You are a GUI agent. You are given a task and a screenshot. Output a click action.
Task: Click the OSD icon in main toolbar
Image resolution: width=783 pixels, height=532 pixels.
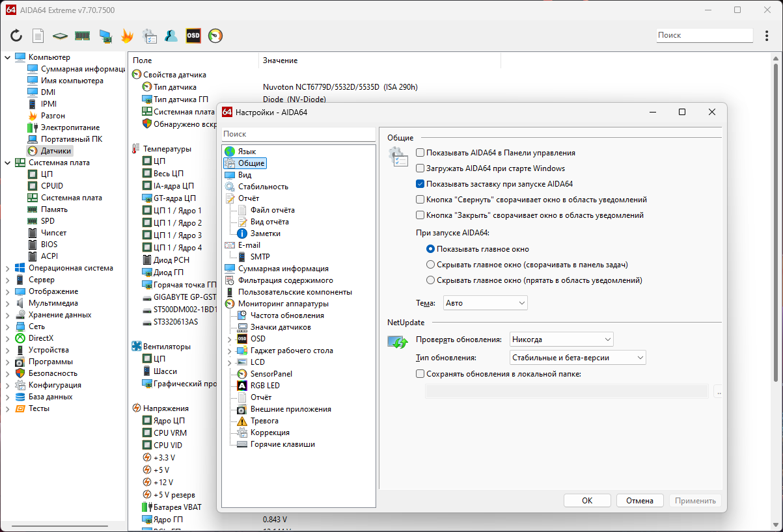point(193,36)
